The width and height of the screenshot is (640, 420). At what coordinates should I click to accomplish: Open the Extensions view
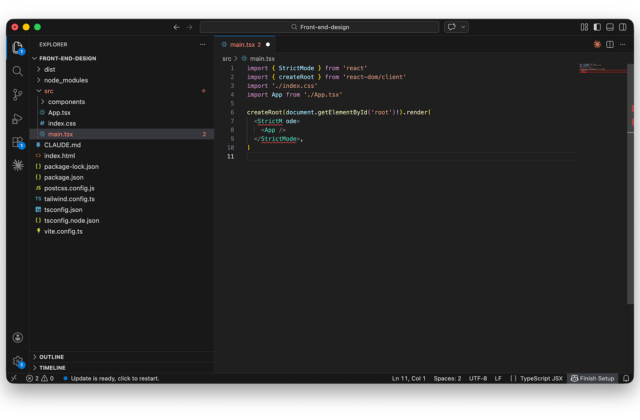tap(17, 142)
